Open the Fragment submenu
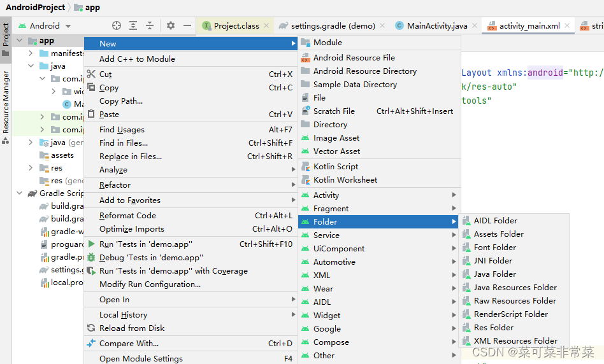Viewport: 604px width, 364px height. (380, 209)
